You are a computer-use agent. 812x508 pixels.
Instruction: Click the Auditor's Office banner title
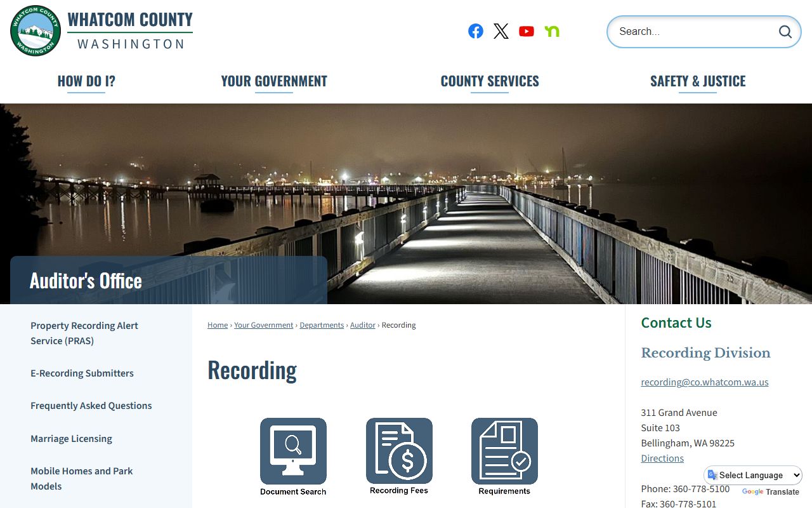(x=86, y=281)
